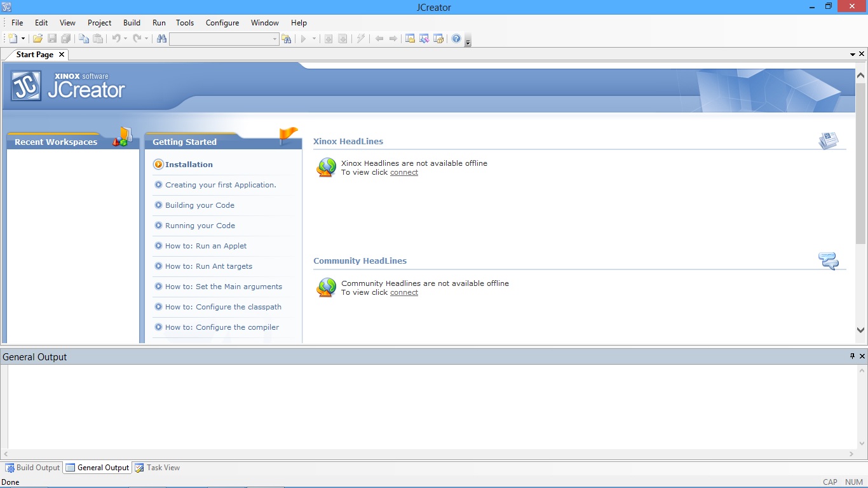Click the lightning bolt toolbar icon
868x488 pixels.
point(361,39)
